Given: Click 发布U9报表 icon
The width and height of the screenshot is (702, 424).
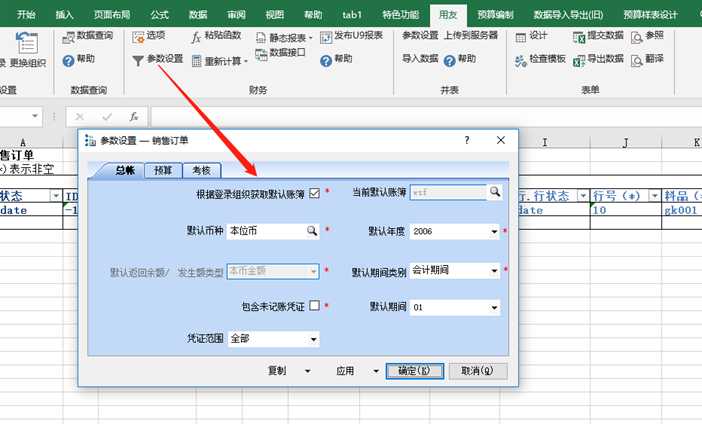Looking at the screenshot, I should pyautogui.click(x=326, y=38).
